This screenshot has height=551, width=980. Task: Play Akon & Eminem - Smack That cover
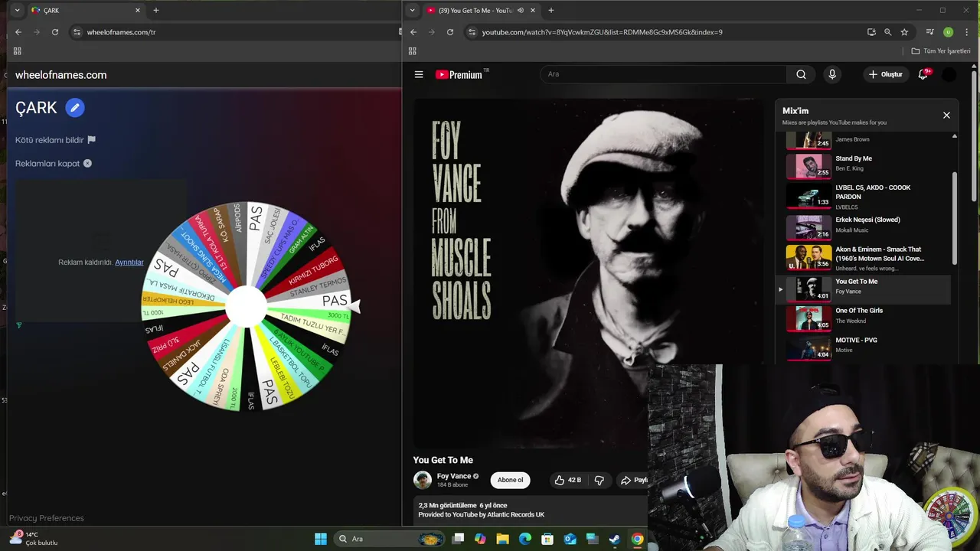coord(867,258)
